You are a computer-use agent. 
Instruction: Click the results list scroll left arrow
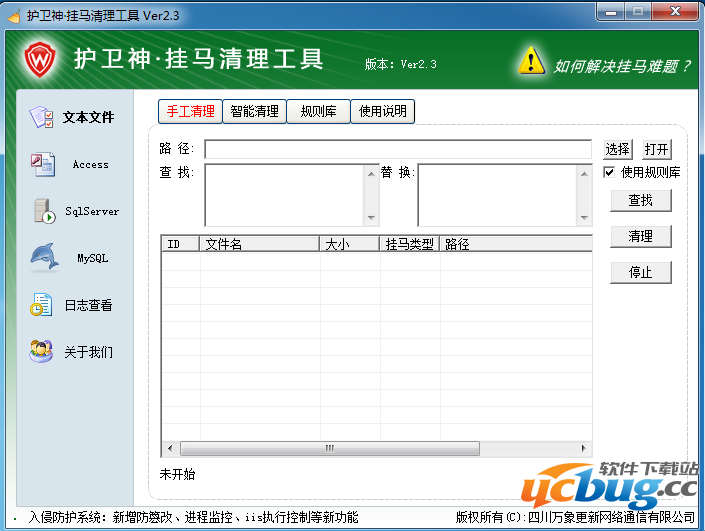pyautogui.click(x=170, y=448)
